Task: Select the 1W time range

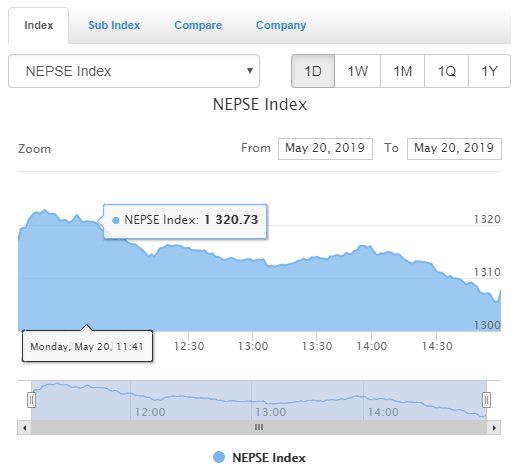Action: 357,71
